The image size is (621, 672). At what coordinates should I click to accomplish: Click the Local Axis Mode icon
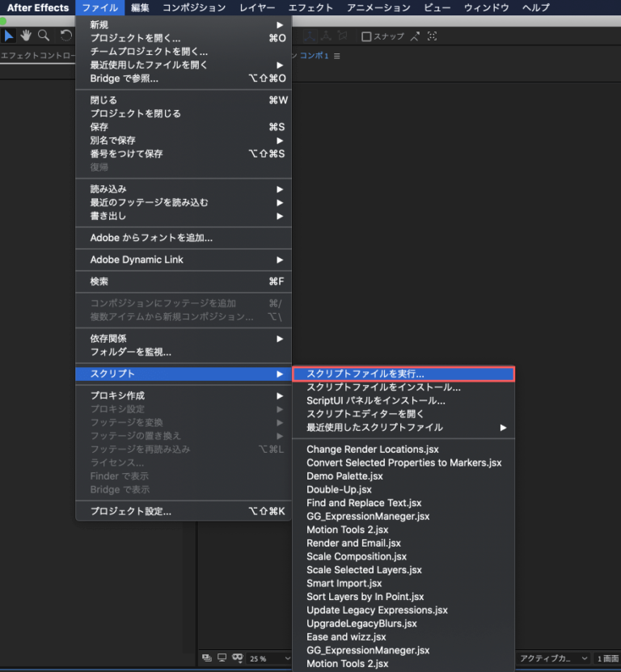pyautogui.click(x=309, y=36)
